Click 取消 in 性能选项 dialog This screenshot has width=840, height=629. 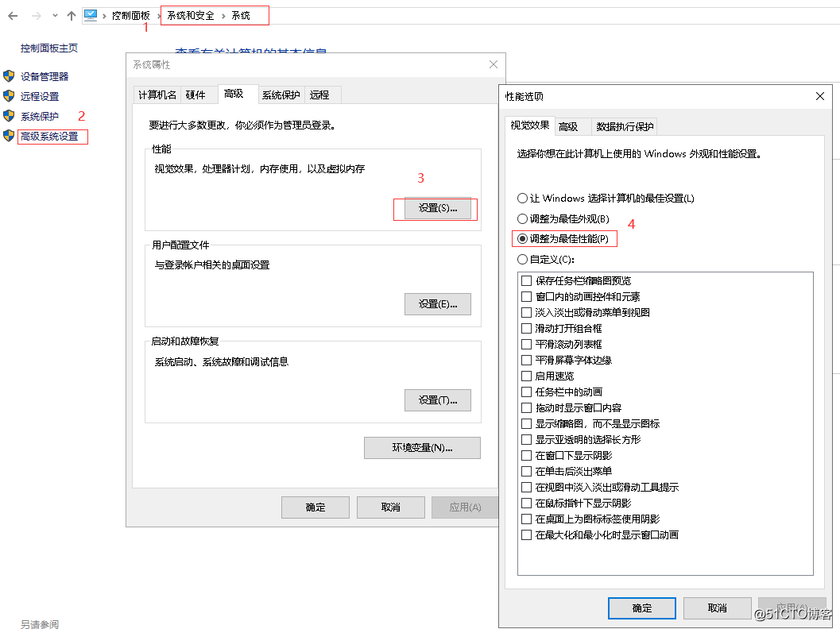pos(718,608)
